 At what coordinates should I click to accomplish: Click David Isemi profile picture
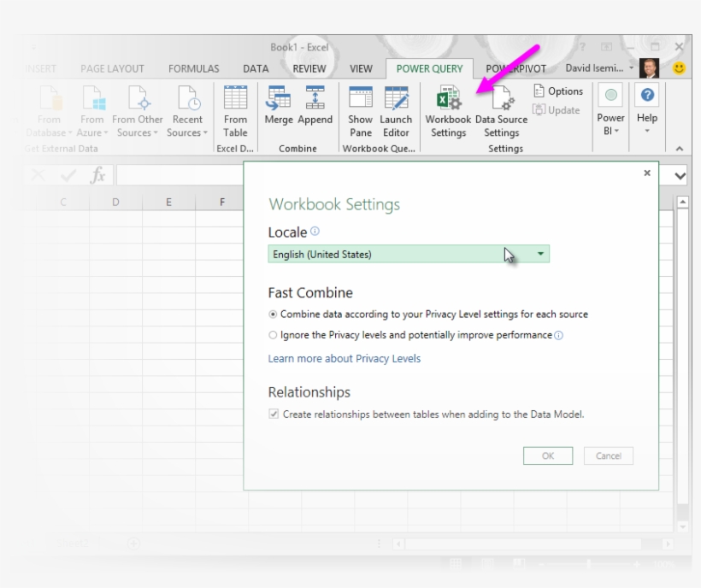(649, 68)
